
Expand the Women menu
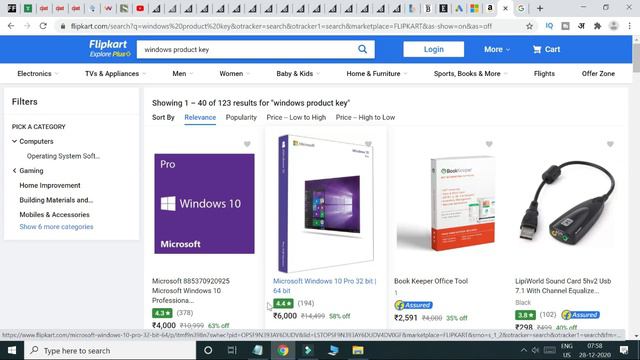click(235, 74)
